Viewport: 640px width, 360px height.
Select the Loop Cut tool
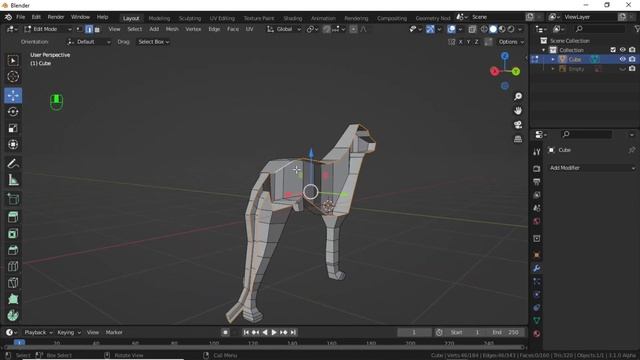coord(13,267)
